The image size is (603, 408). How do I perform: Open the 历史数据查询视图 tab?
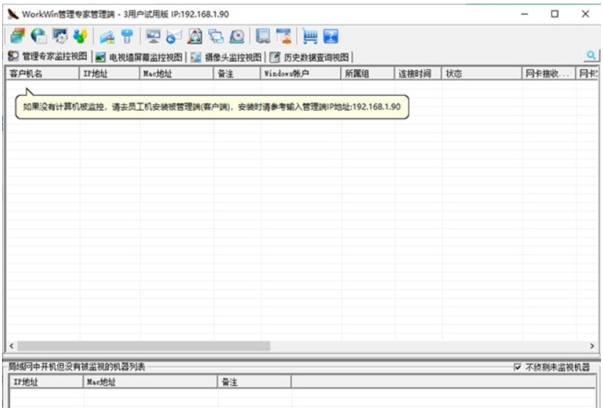click(310, 57)
